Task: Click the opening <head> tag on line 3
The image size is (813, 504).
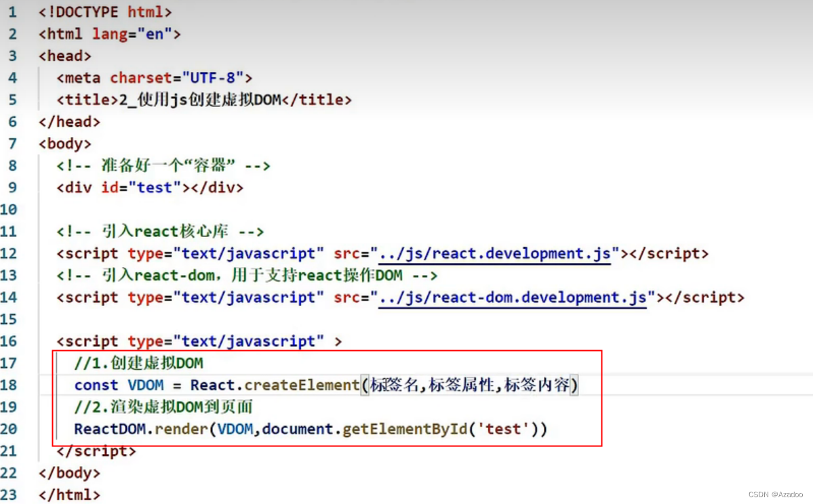Action: [65, 56]
